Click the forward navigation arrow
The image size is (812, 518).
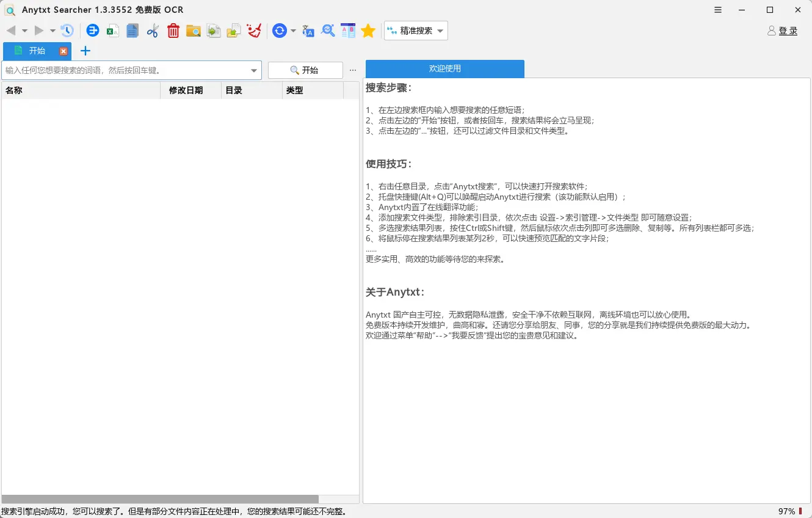pyautogui.click(x=39, y=31)
